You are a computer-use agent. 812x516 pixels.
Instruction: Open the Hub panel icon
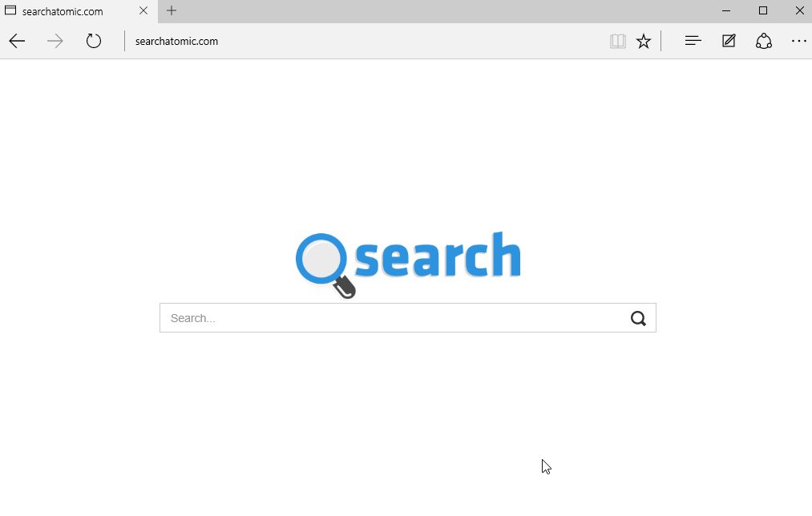pyautogui.click(x=693, y=40)
